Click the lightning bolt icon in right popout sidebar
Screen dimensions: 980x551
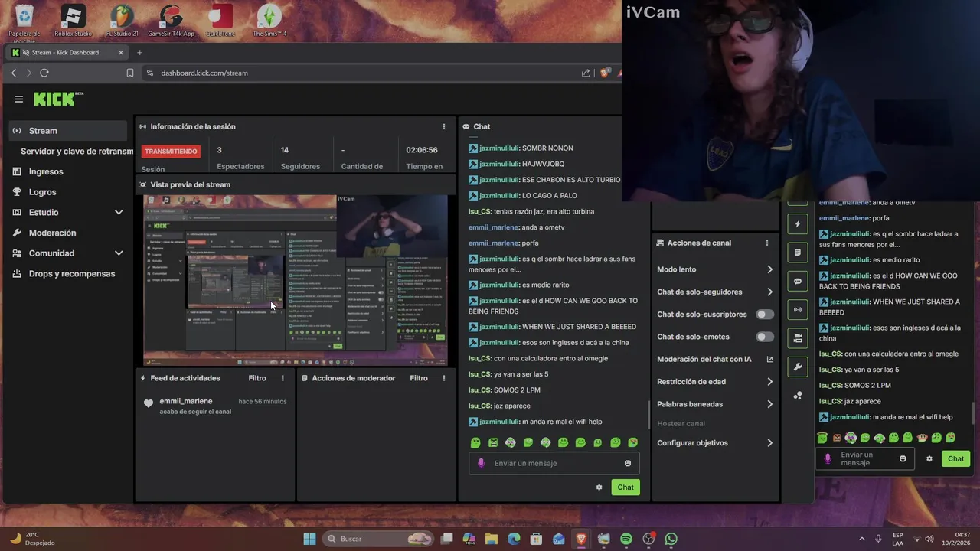tap(798, 224)
